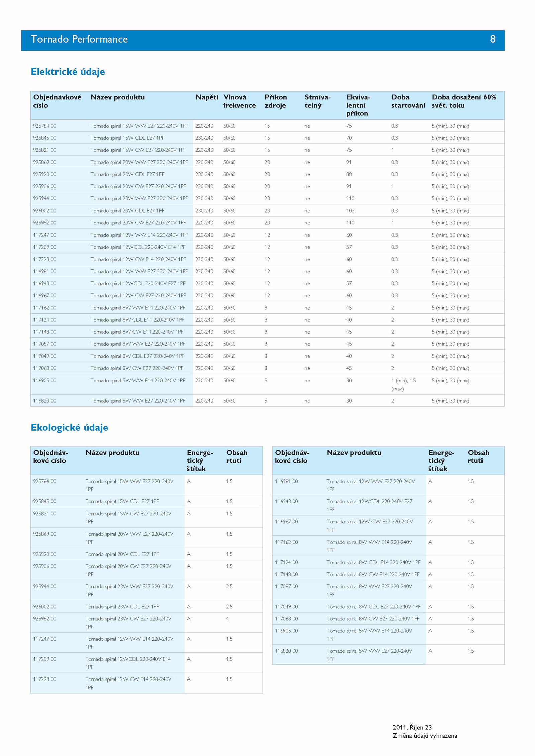
Task: Click the 'Ekvivalentní příkon' column header
Action: tap(358, 105)
